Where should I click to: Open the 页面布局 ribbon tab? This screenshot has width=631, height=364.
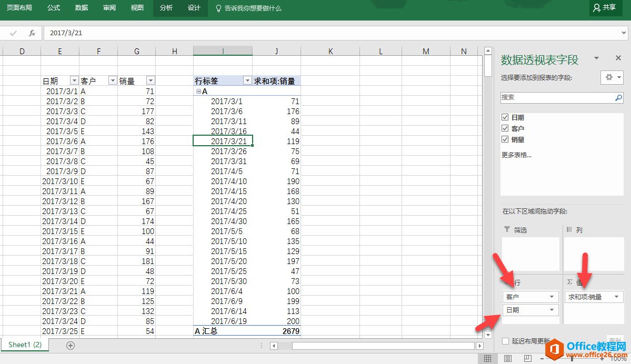(x=19, y=8)
